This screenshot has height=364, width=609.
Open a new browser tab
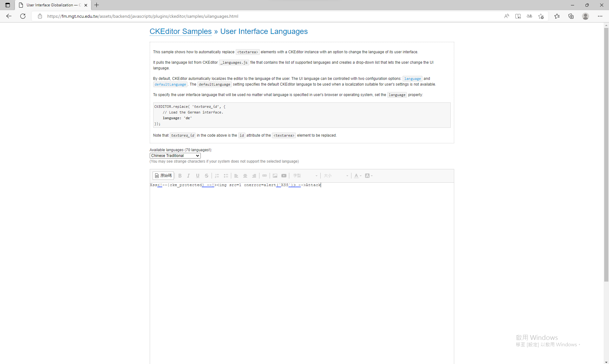[x=97, y=5]
